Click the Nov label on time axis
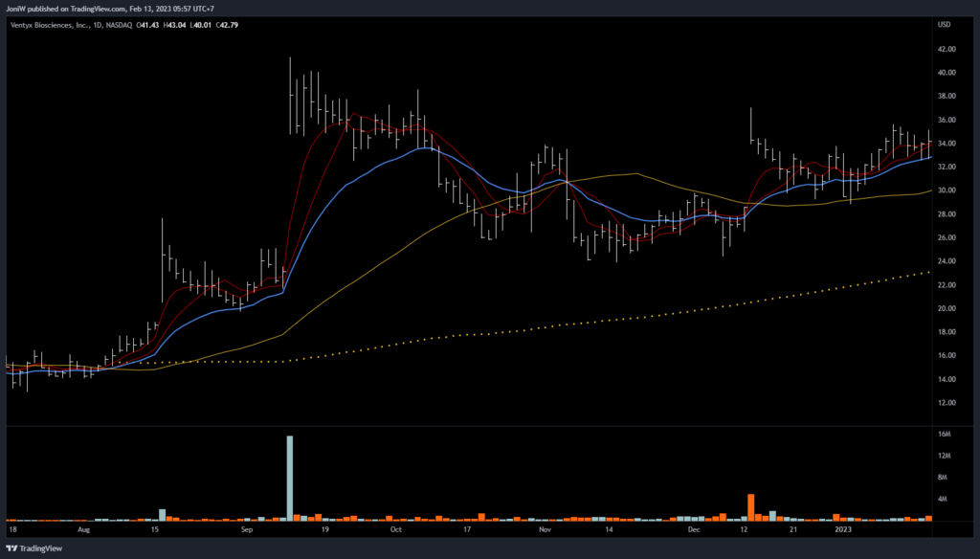980x559 pixels. (x=546, y=528)
